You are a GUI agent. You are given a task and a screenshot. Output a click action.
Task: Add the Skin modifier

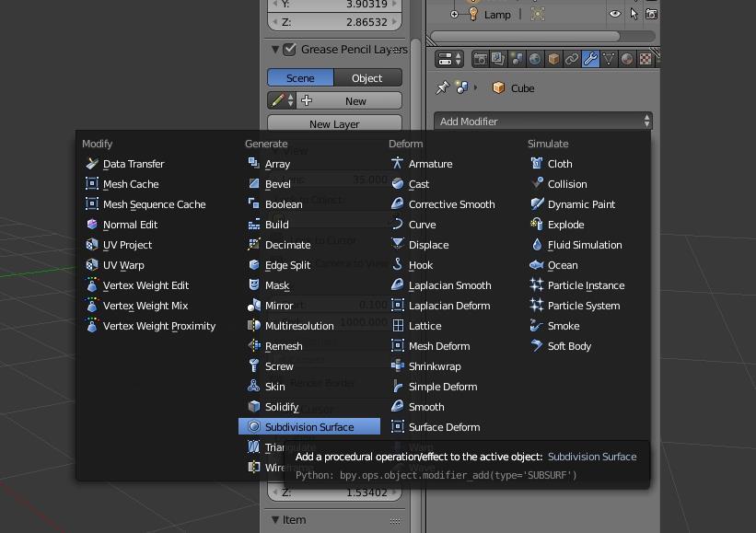click(309, 387)
